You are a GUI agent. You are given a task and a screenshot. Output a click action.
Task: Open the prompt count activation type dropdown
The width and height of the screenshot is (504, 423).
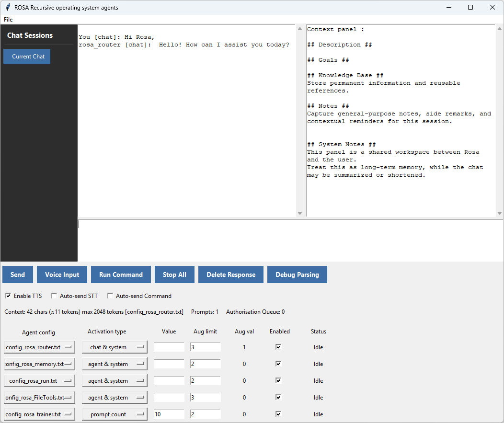pyautogui.click(x=115, y=414)
